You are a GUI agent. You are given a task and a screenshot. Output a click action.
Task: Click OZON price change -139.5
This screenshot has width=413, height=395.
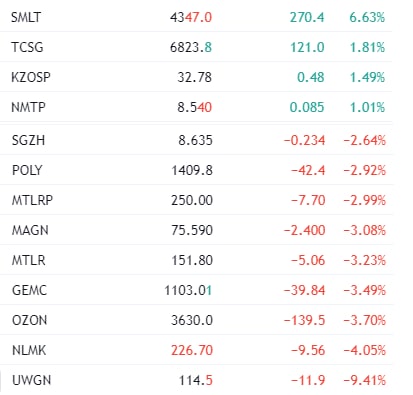[304, 320]
